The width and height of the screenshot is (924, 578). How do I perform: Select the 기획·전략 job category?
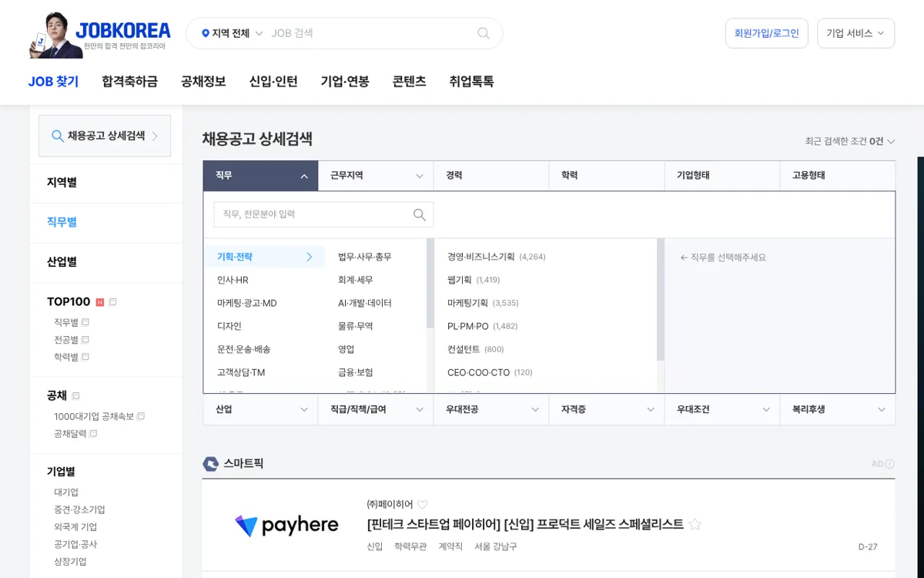click(264, 257)
